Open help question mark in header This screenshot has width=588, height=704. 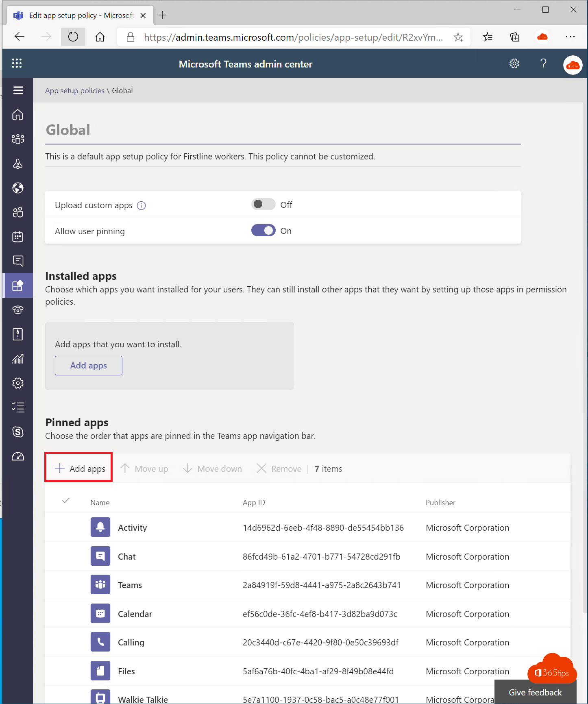(543, 63)
